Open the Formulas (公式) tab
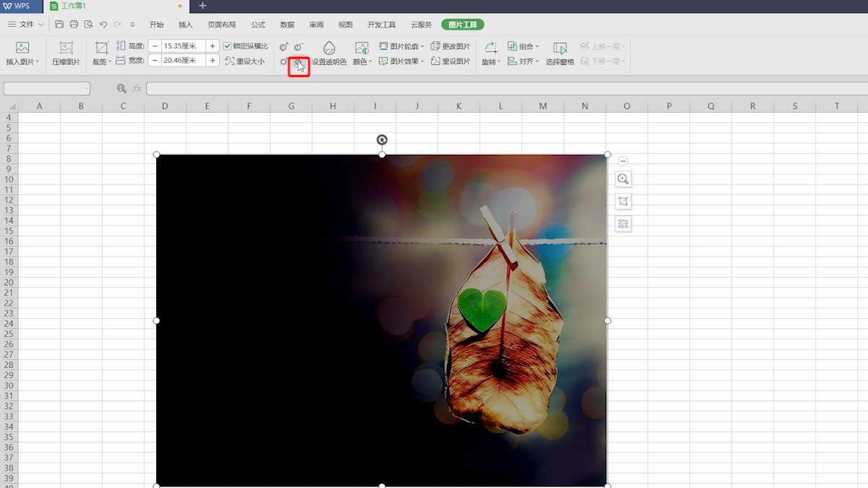 pos(258,25)
